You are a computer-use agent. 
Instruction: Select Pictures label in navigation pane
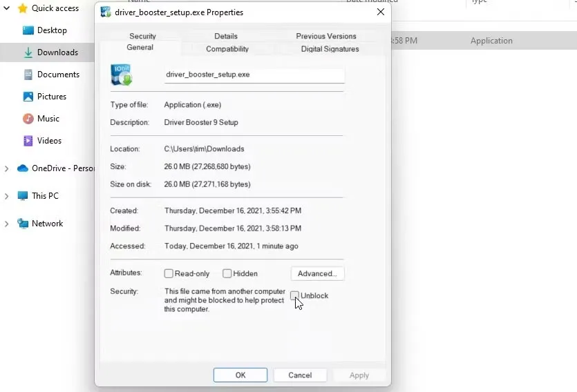tap(52, 96)
